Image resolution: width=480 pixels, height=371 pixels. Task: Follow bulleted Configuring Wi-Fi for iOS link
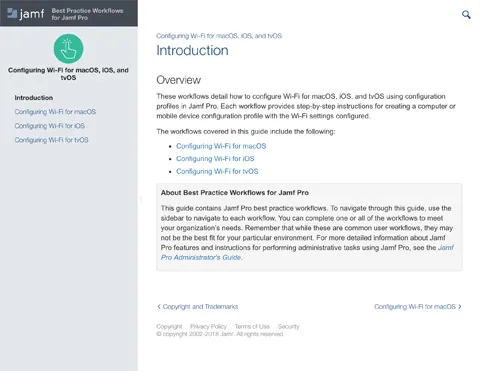tap(215, 159)
